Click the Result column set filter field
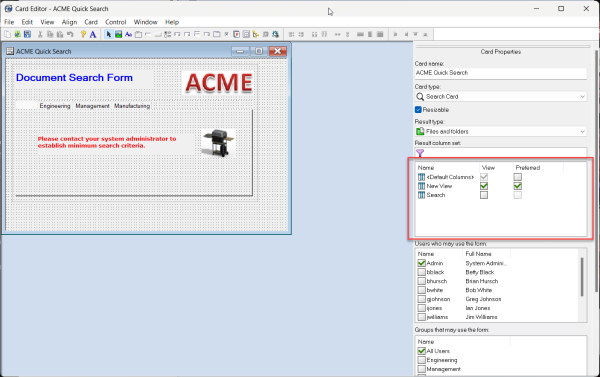Viewport: 600px width, 377px height. [501, 153]
